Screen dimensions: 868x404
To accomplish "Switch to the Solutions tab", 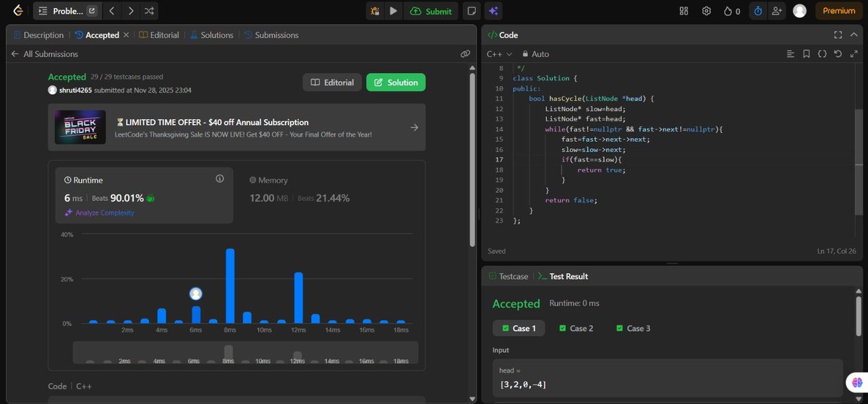I will [x=211, y=35].
